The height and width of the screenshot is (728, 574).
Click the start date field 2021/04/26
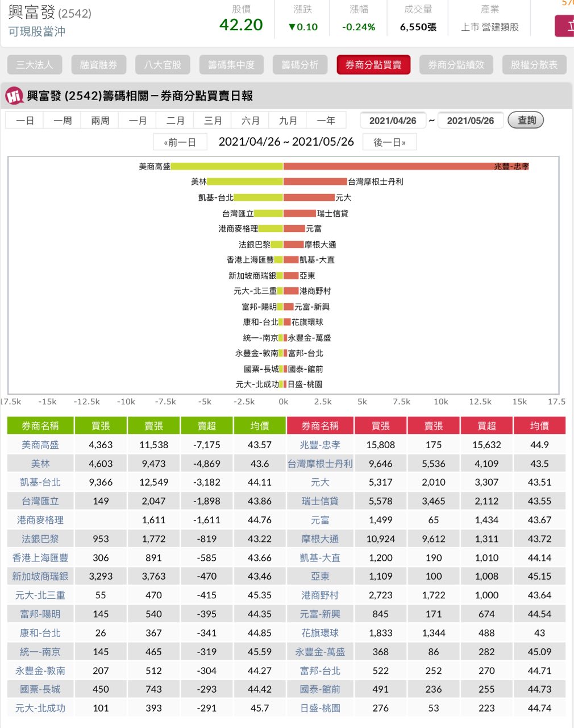pyautogui.click(x=393, y=121)
